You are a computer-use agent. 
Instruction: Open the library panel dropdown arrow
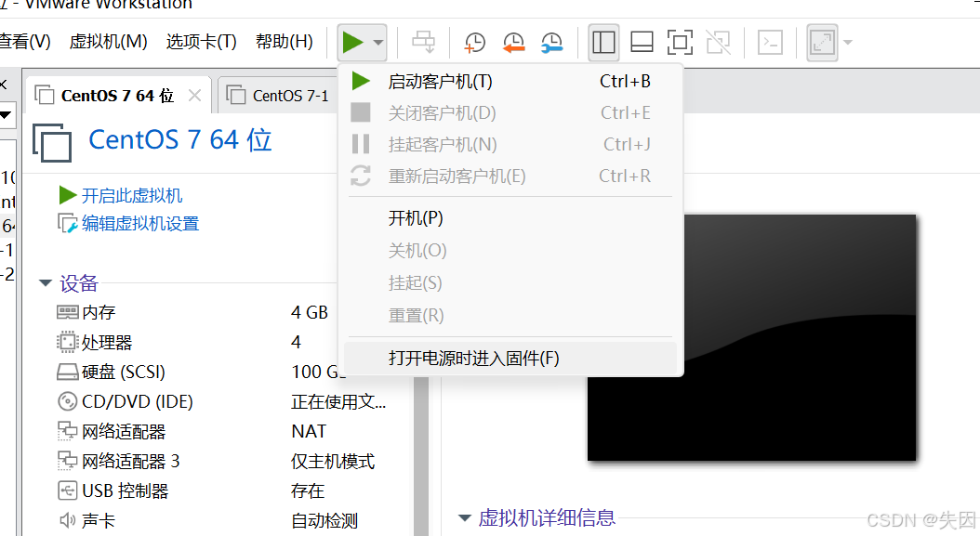click(6, 115)
